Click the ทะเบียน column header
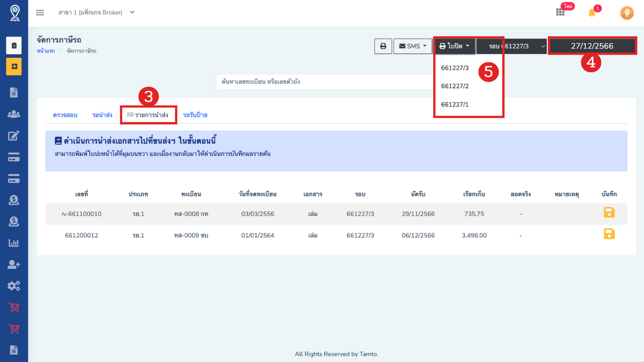This screenshot has width=644, height=362. 191,194
